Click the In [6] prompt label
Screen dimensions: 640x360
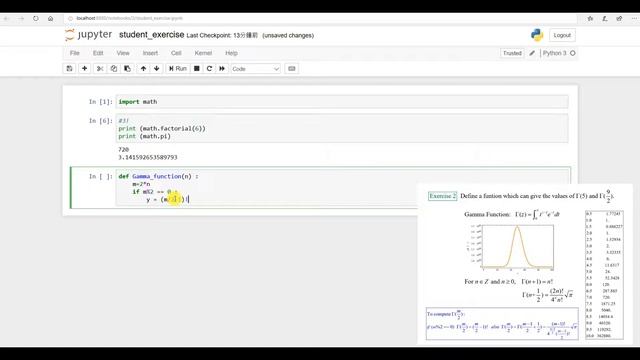[x=100, y=121]
